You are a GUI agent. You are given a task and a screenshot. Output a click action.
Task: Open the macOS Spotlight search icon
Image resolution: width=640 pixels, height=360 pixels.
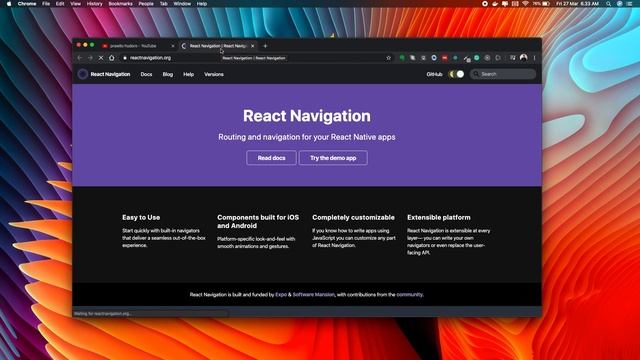click(608, 4)
